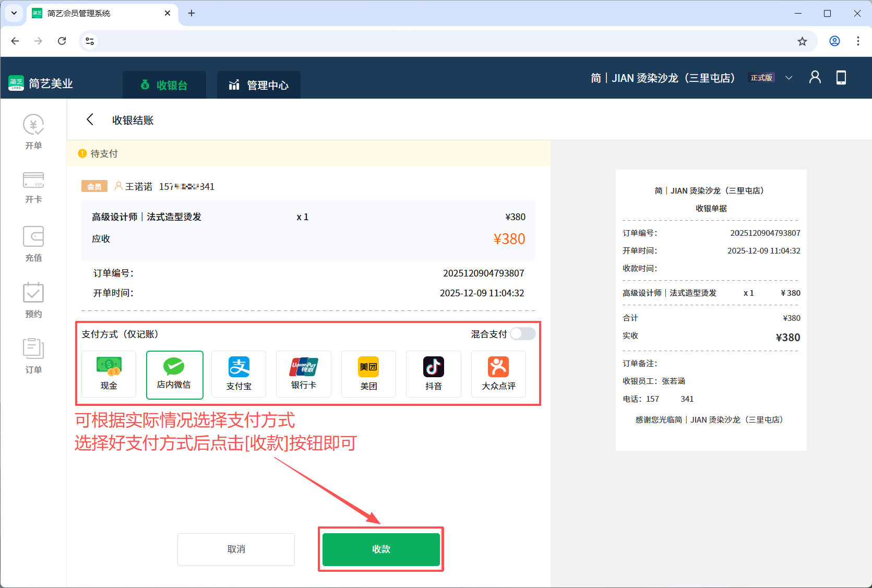The image size is (872, 588).
Task: Open 充值 from the left sidebar
Action: click(33, 244)
